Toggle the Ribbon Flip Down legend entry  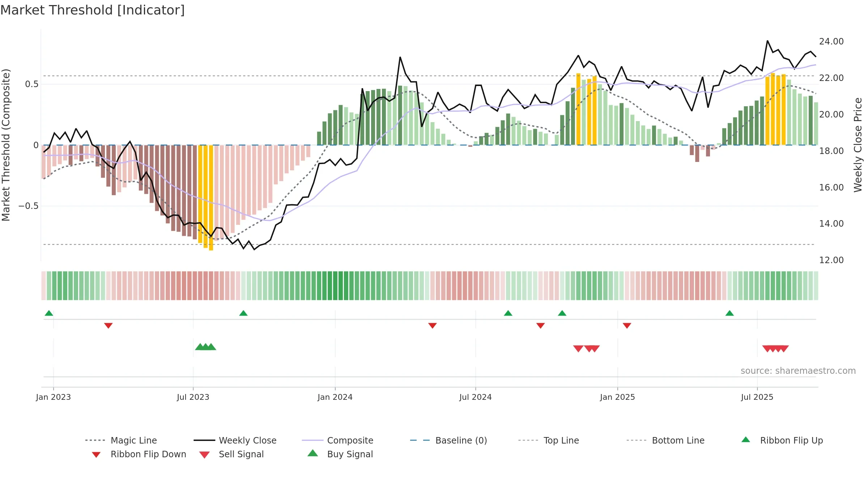pos(139,454)
